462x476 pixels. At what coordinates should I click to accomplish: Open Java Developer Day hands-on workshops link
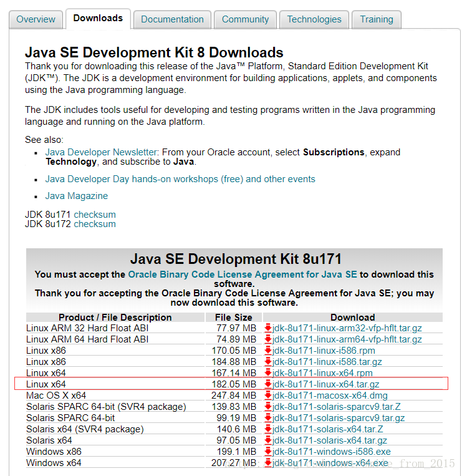point(180,179)
